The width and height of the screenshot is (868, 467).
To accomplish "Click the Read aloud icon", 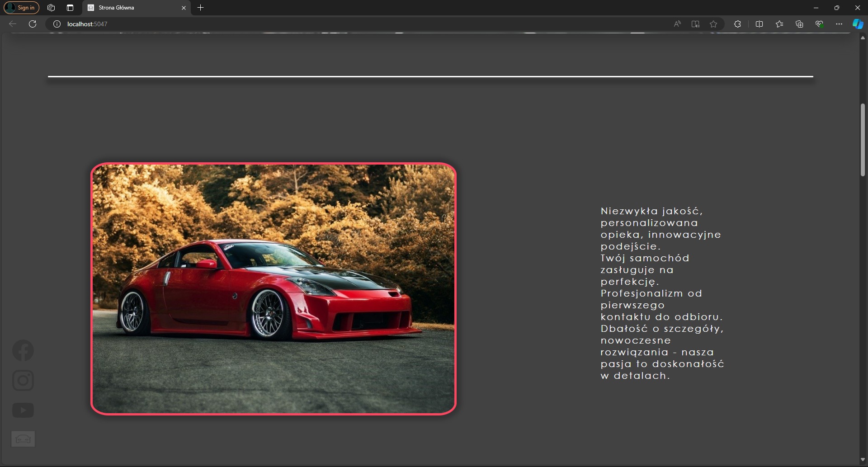I will point(677,24).
